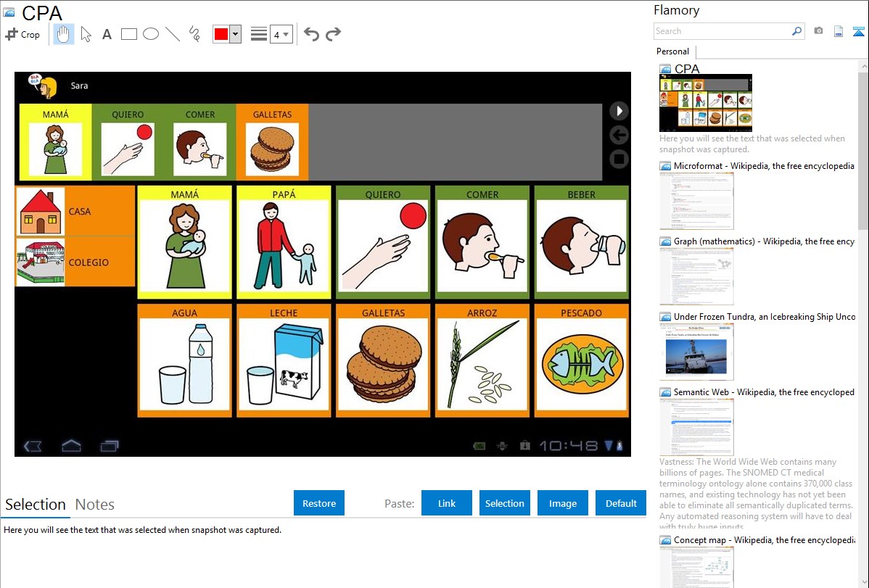Click the Restore button
Screen dimensions: 869x588
[319, 503]
